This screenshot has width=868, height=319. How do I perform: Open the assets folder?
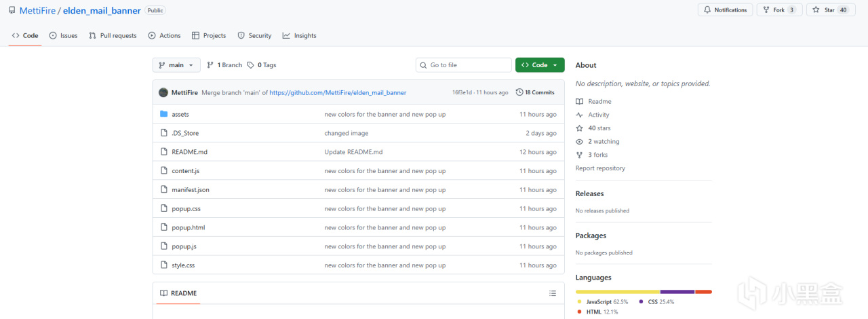click(180, 114)
